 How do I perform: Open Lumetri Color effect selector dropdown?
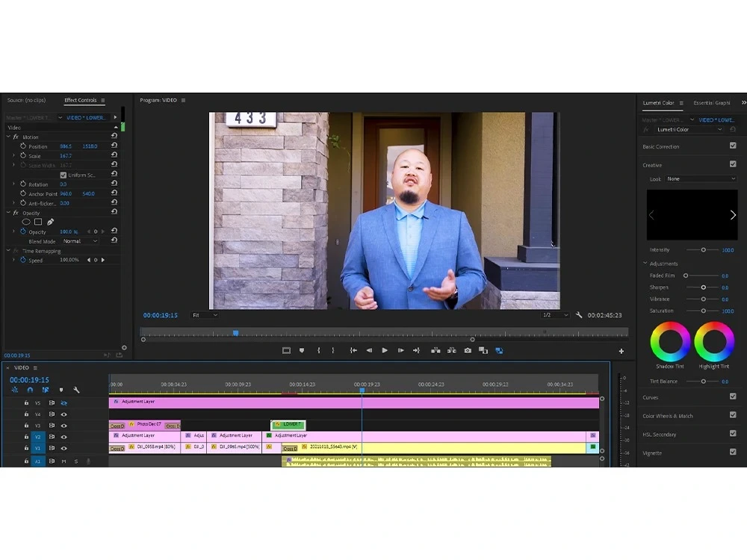click(689, 129)
